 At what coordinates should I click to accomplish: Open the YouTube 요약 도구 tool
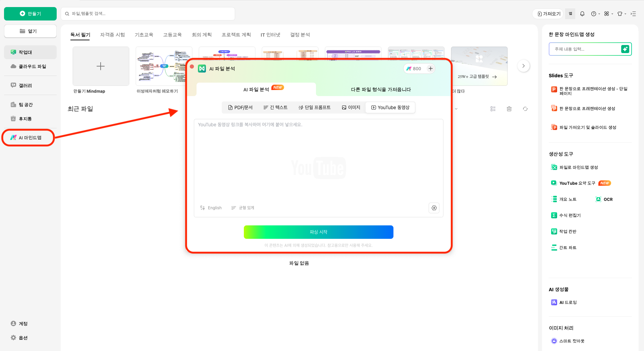click(x=577, y=183)
